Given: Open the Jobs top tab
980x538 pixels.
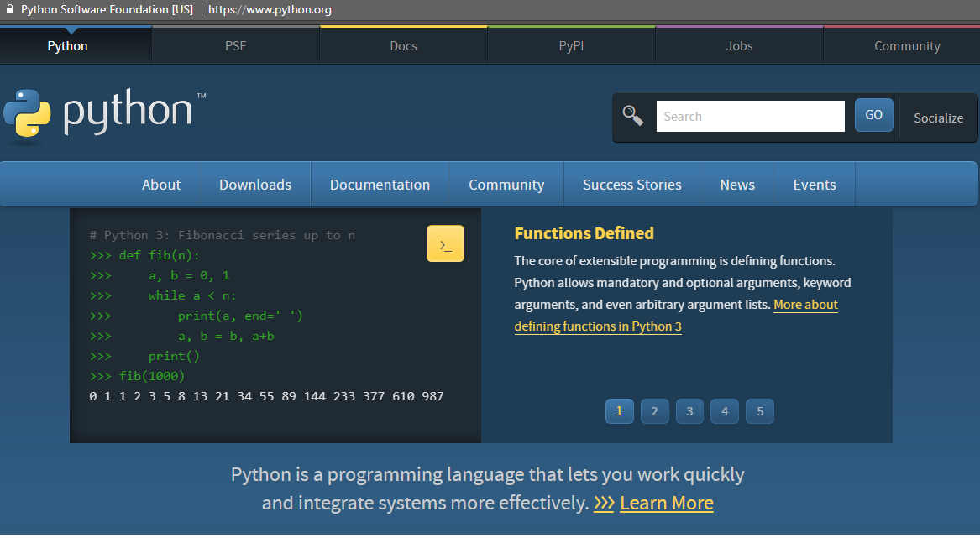Looking at the screenshot, I should pos(739,46).
